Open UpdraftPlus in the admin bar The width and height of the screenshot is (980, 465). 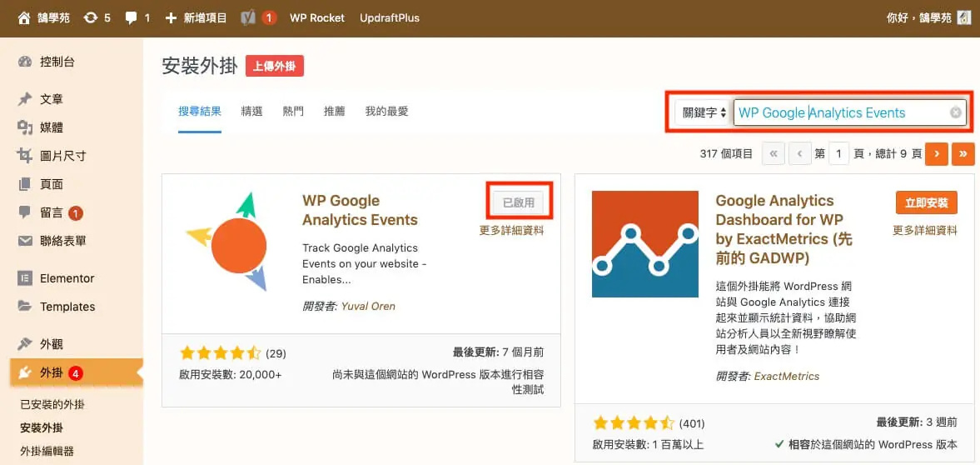pos(390,18)
